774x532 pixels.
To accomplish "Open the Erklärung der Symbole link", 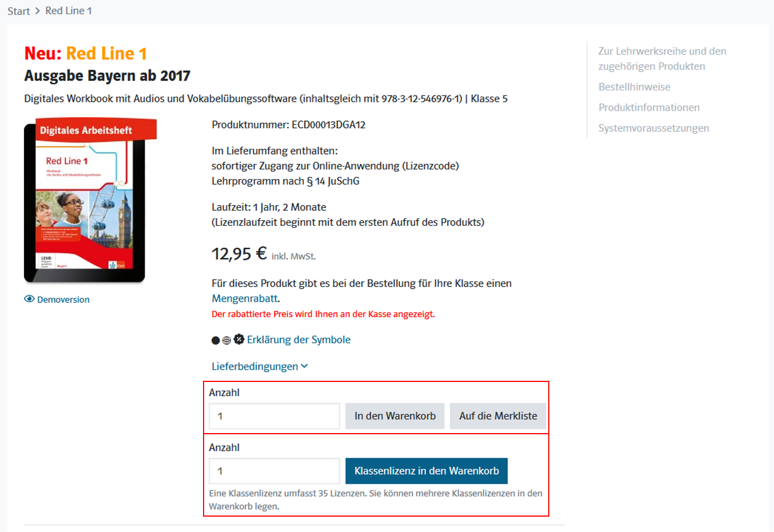I will 299,340.
